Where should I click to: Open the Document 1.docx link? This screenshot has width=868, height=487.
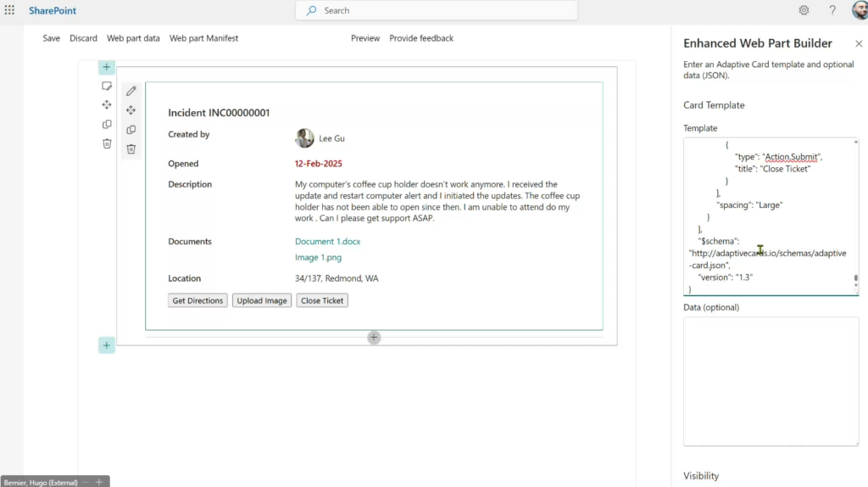[x=327, y=242]
